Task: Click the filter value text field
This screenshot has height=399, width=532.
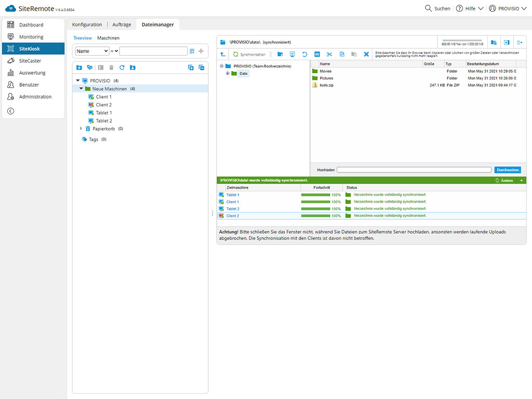Action: 153,51
